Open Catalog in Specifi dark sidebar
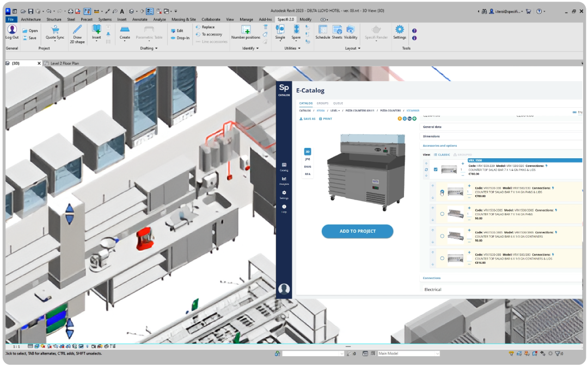 coord(284,167)
